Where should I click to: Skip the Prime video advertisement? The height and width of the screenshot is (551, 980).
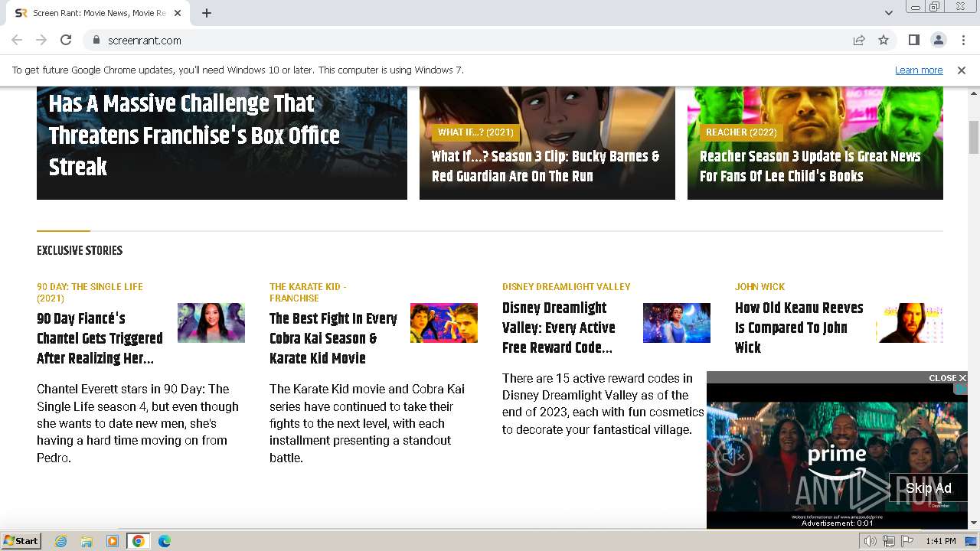tap(928, 488)
